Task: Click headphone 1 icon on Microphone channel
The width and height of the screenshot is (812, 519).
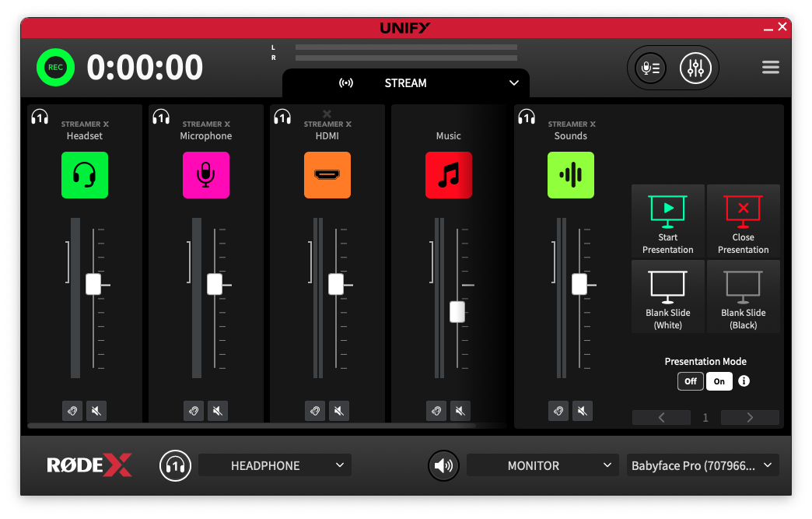Action: pyautogui.click(x=161, y=117)
